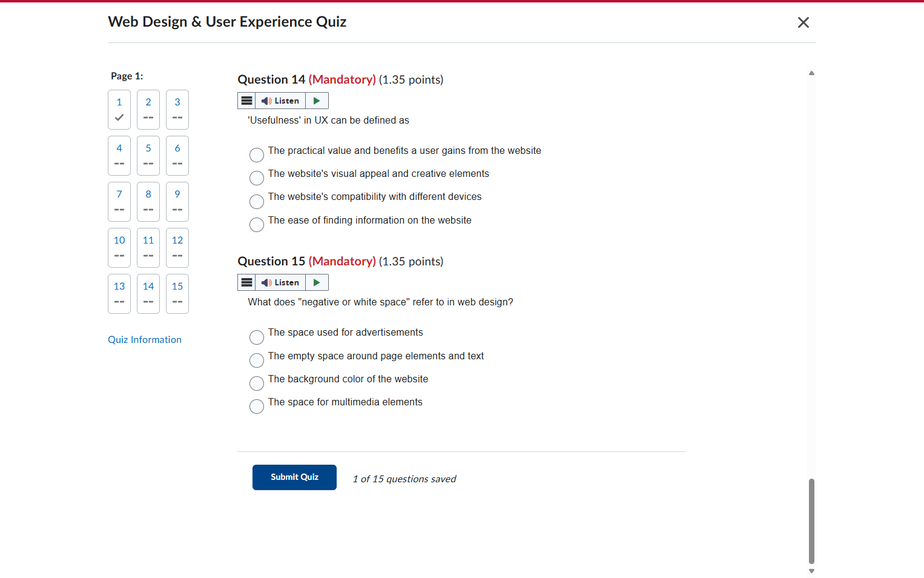924x578 pixels.
Task: Choose 'compatibility with different devices' option
Action: pyautogui.click(x=257, y=201)
